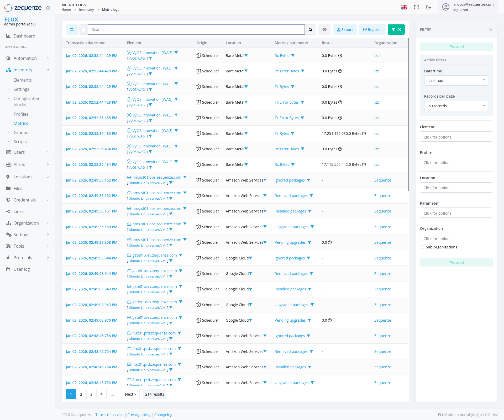
Task: Click the Profile filter options field
Action: pyautogui.click(x=456, y=162)
